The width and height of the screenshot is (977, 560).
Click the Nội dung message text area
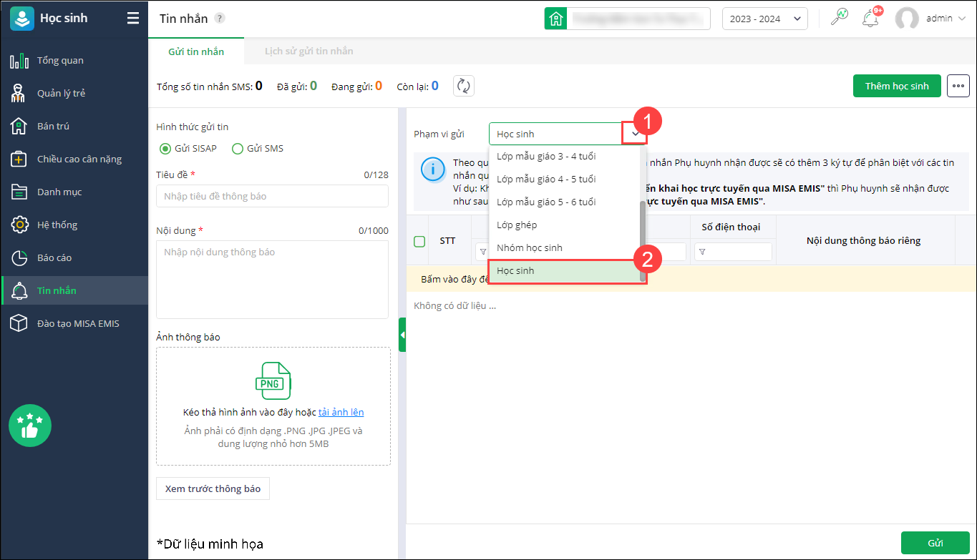(272, 279)
